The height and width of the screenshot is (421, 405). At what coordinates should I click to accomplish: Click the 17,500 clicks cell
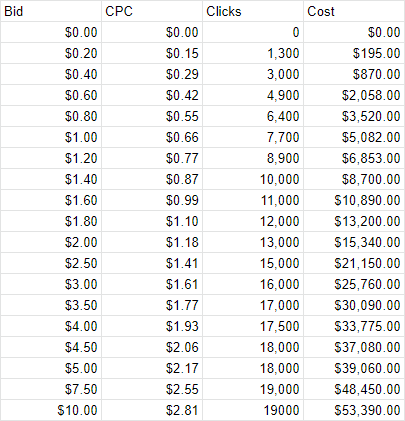[253, 326]
